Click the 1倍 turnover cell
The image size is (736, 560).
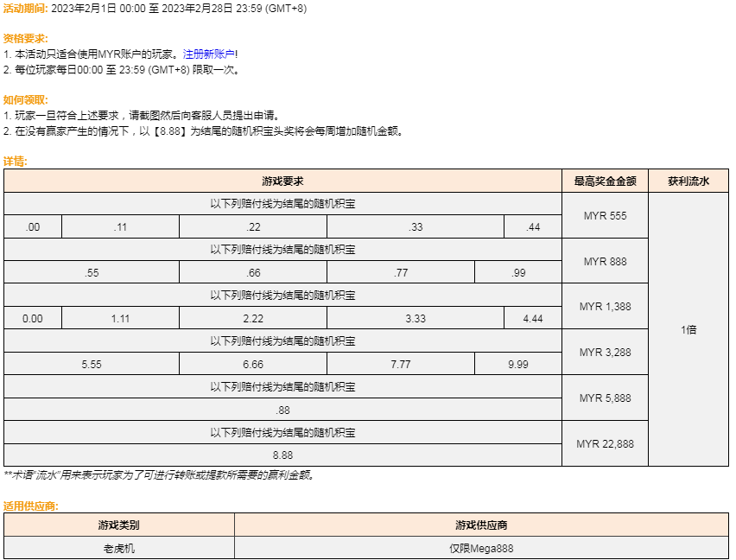(688, 330)
